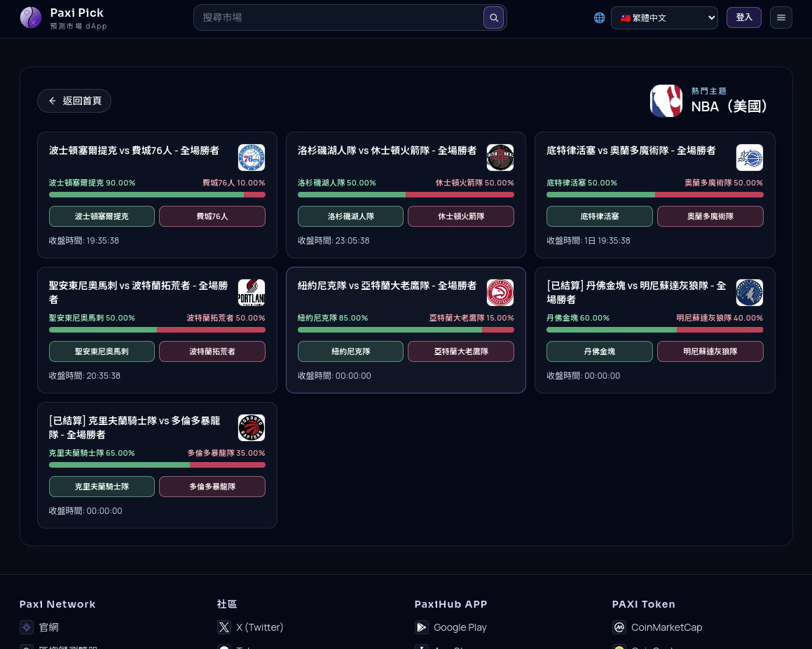This screenshot has width=812, height=649.
Task: Click the search magnifier button
Action: click(493, 18)
